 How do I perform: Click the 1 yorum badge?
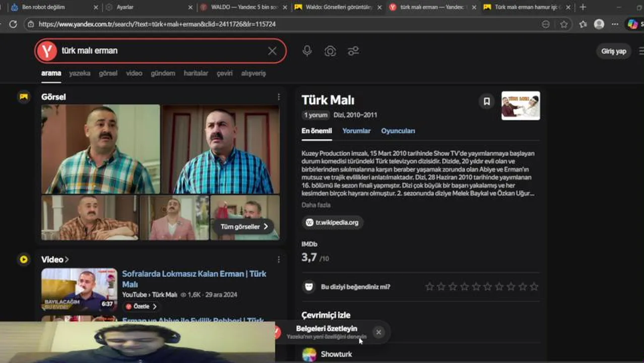pos(315,115)
